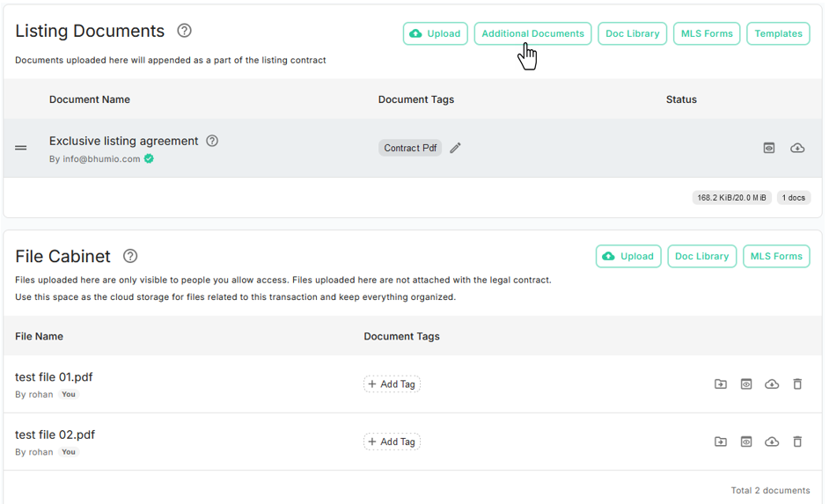829x504 pixels.
Task: Preview the Exclusive listing agreement document
Action: click(x=769, y=148)
